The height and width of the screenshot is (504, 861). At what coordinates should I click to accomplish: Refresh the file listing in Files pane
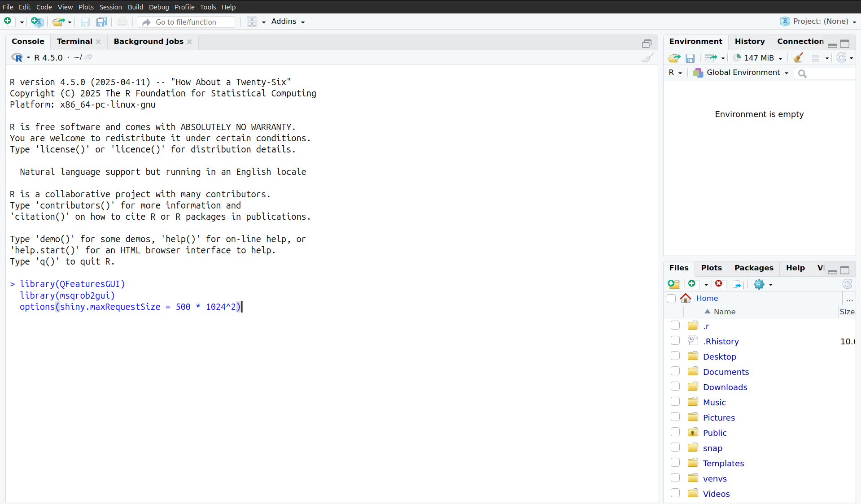coord(847,284)
